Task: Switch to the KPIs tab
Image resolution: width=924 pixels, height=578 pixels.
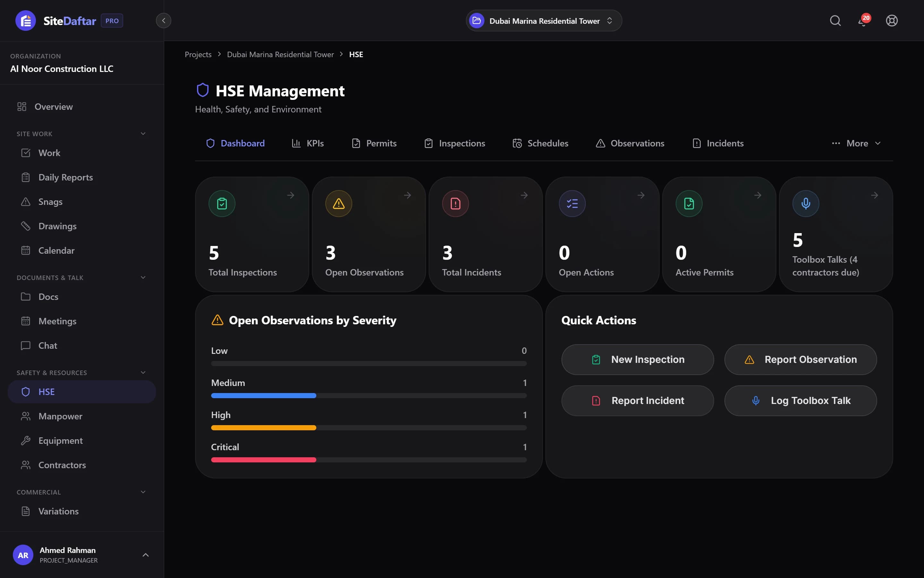Action: (x=307, y=143)
